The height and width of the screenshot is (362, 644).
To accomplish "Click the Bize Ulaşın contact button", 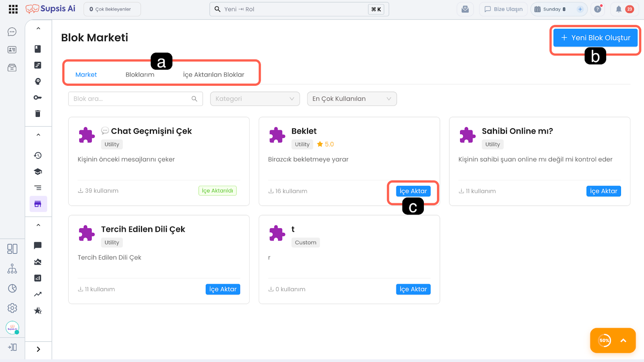I will point(503,9).
